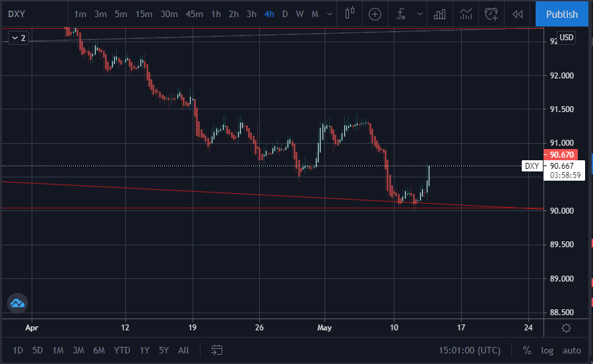Click the Publish button
Viewport: 593px width, 364px height.
tap(561, 14)
